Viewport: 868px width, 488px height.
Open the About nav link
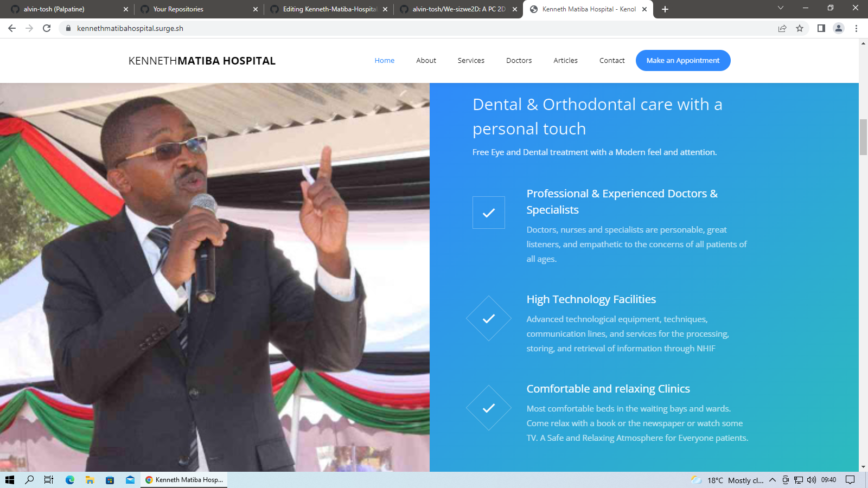[426, 60]
